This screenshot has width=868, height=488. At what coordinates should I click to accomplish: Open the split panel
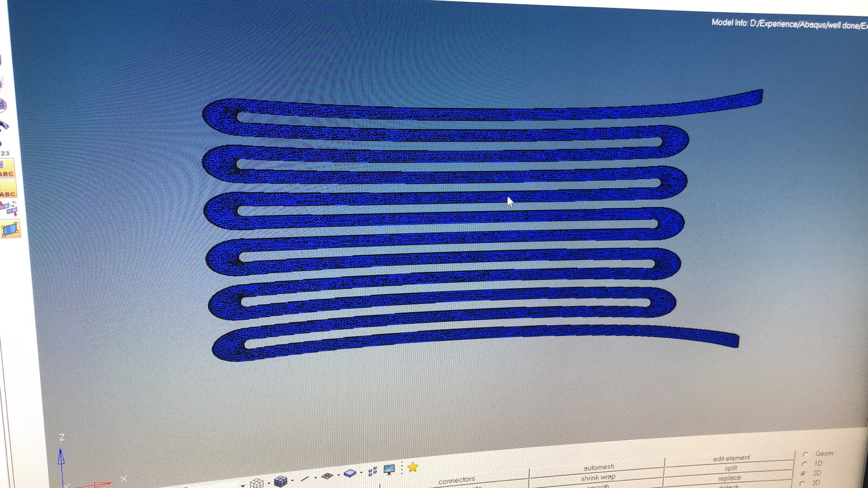(731, 468)
